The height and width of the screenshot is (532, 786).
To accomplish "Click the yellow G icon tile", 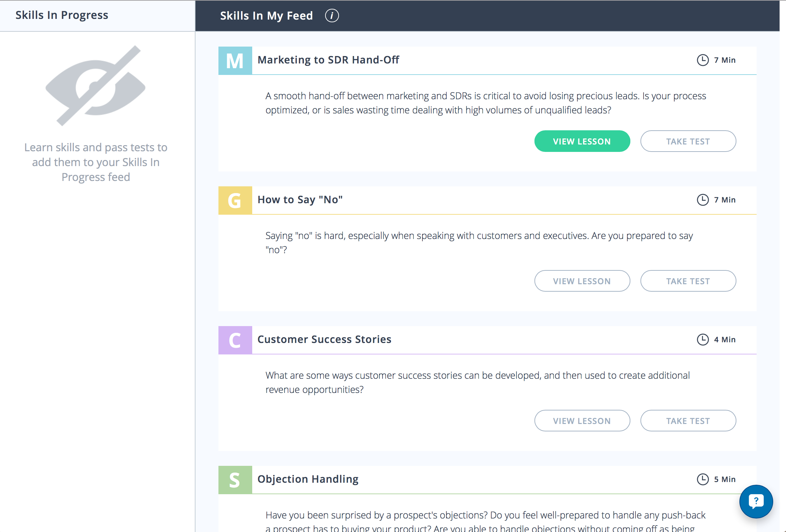I will click(x=235, y=201).
